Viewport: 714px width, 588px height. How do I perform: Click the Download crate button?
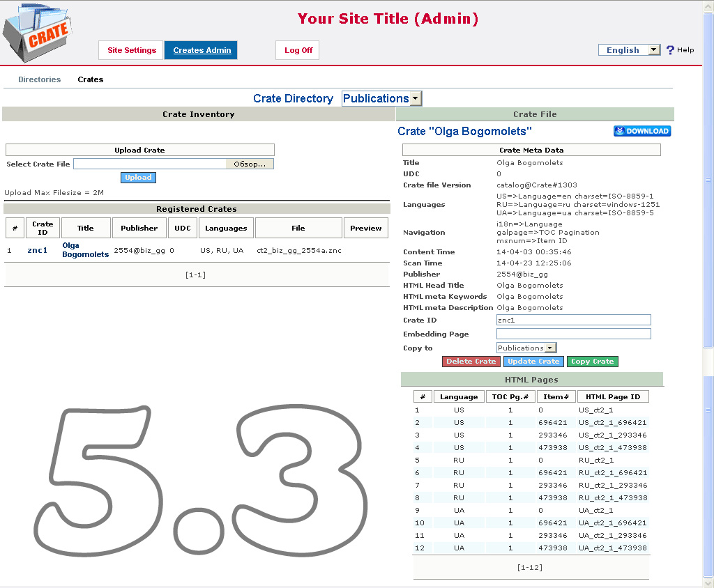pyautogui.click(x=642, y=131)
